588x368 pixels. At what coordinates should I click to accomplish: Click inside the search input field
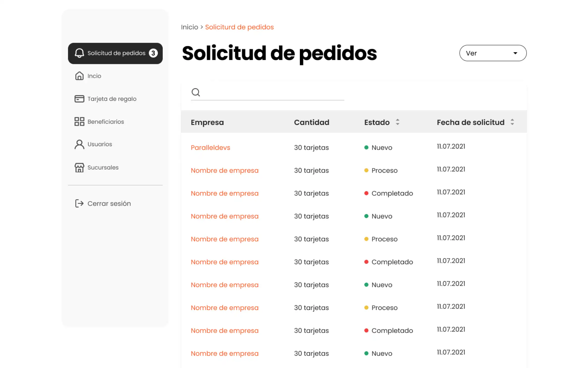point(268,94)
